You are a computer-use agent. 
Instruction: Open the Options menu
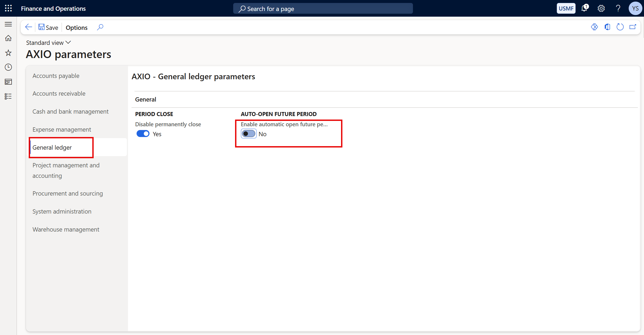click(x=76, y=27)
